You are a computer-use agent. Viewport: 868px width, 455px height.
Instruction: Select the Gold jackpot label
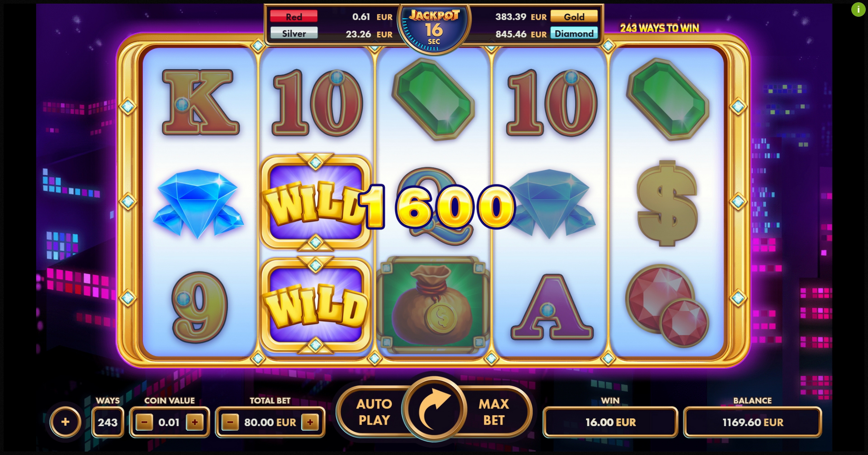(574, 16)
